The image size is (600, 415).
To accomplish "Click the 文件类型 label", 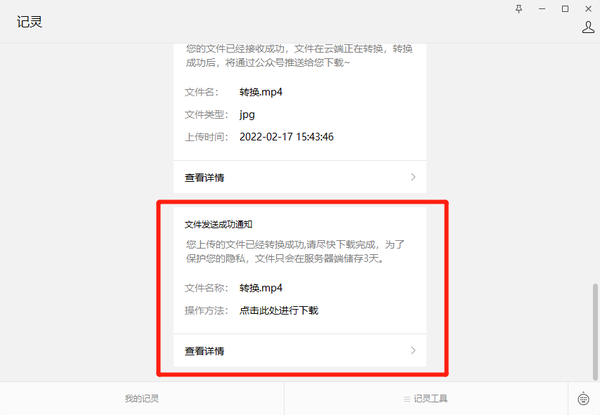I will (206, 115).
